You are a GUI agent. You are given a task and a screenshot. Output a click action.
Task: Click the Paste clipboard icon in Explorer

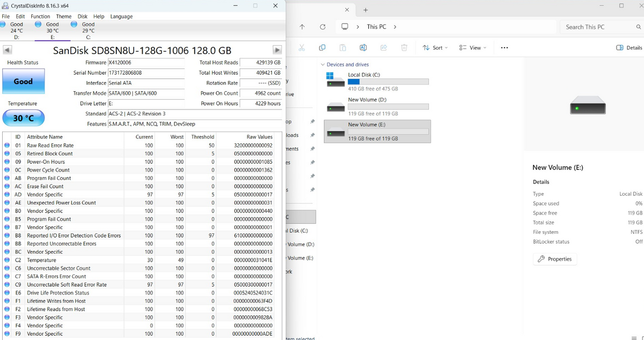point(342,48)
